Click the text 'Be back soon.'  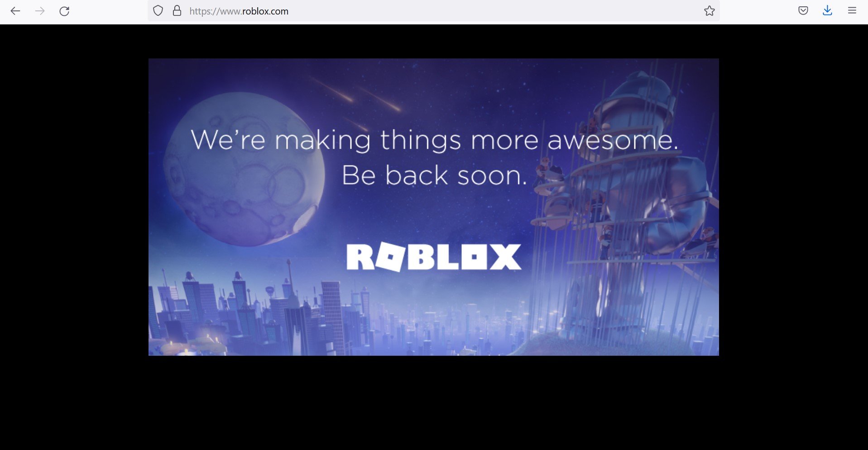click(x=435, y=175)
